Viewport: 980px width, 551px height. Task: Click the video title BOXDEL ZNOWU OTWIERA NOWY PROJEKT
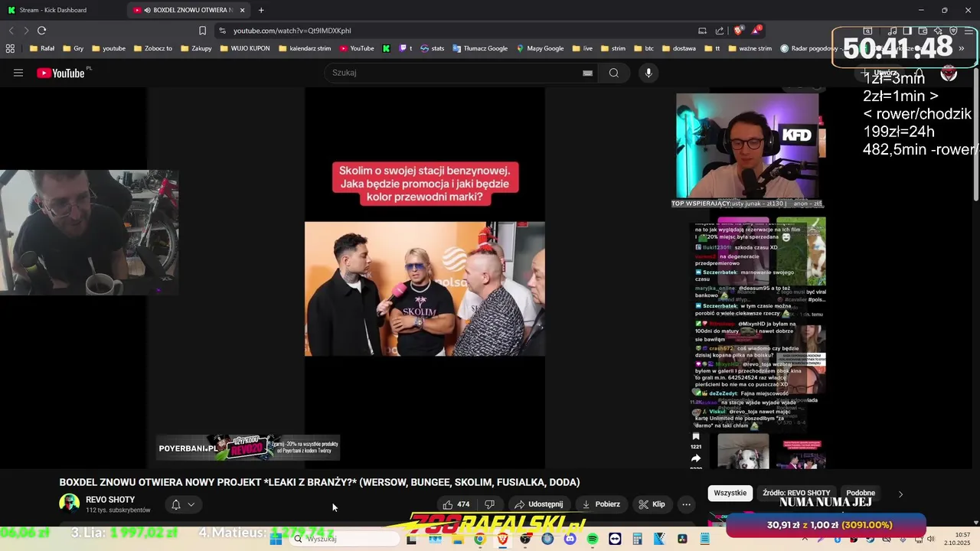pos(319,482)
